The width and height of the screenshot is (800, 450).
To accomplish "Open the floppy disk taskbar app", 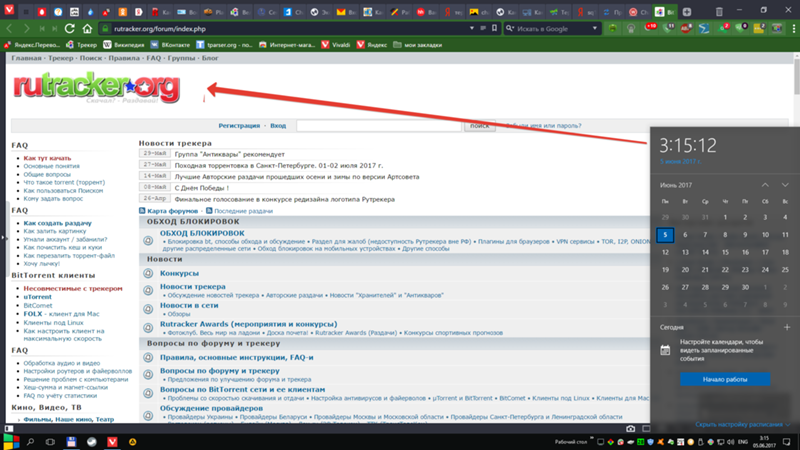I will pyautogui.click(x=71, y=442).
